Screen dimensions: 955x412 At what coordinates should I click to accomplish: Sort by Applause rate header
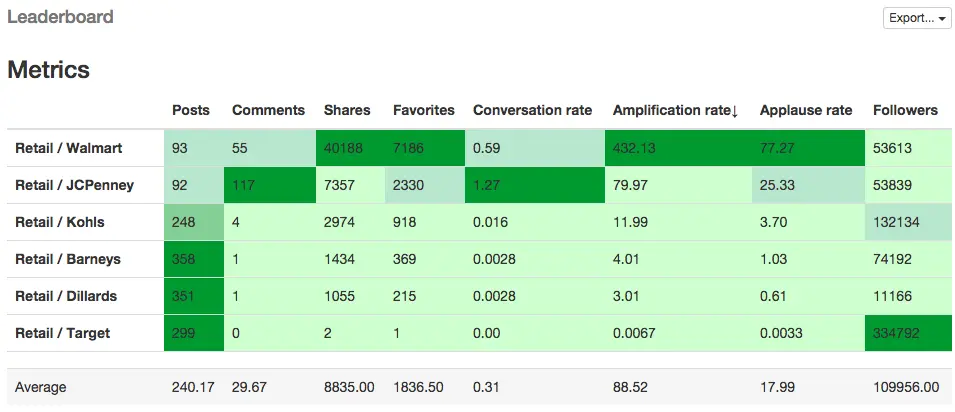(806, 110)
